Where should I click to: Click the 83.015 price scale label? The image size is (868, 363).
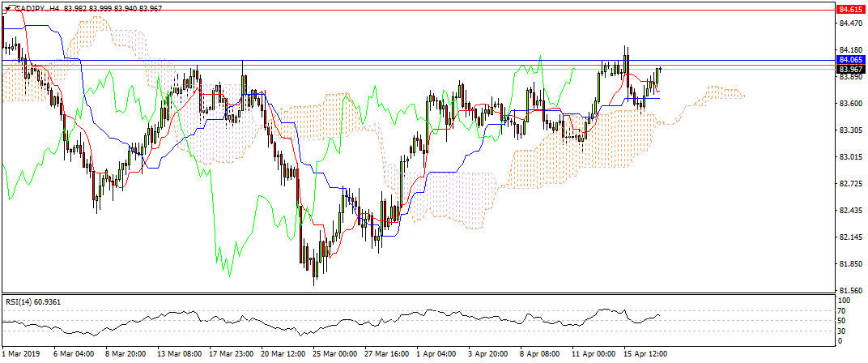[850, 156]
